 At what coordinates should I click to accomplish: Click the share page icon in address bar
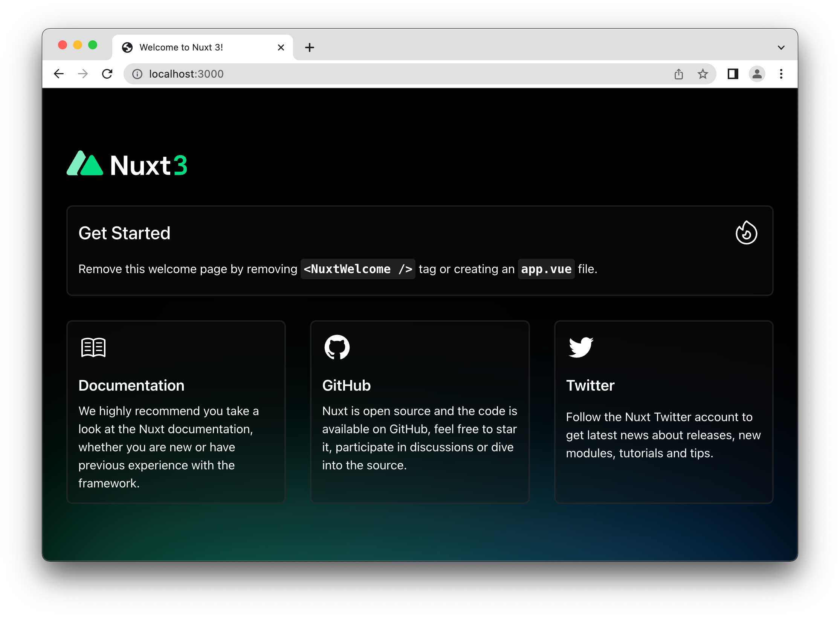678,74
